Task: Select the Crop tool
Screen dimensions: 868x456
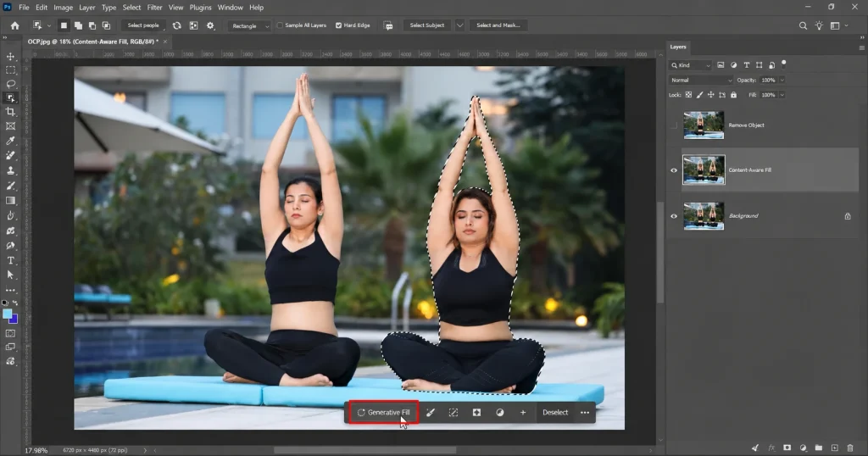Action: click(x=10, y=112)
